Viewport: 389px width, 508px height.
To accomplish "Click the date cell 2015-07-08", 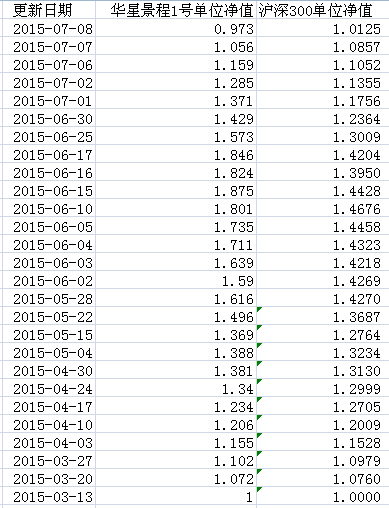I will point(49,28).
